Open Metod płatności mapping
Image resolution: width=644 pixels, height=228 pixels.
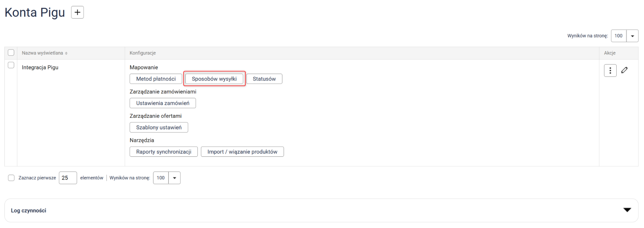pos(156,79)
